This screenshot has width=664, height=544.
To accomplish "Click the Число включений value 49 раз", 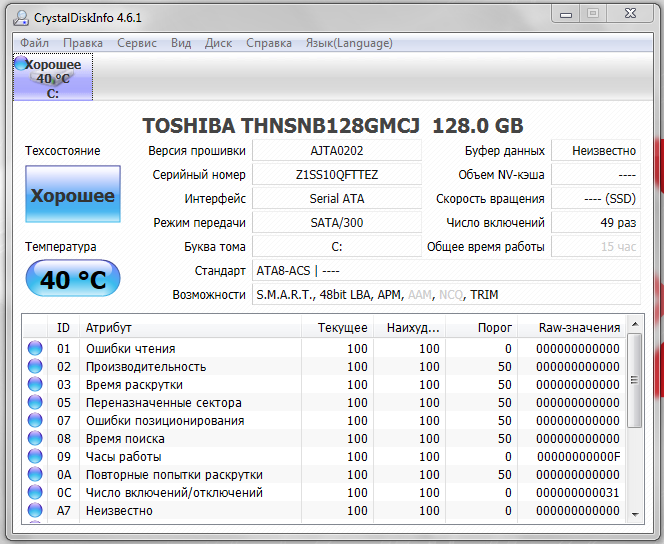I will point(596,223).
